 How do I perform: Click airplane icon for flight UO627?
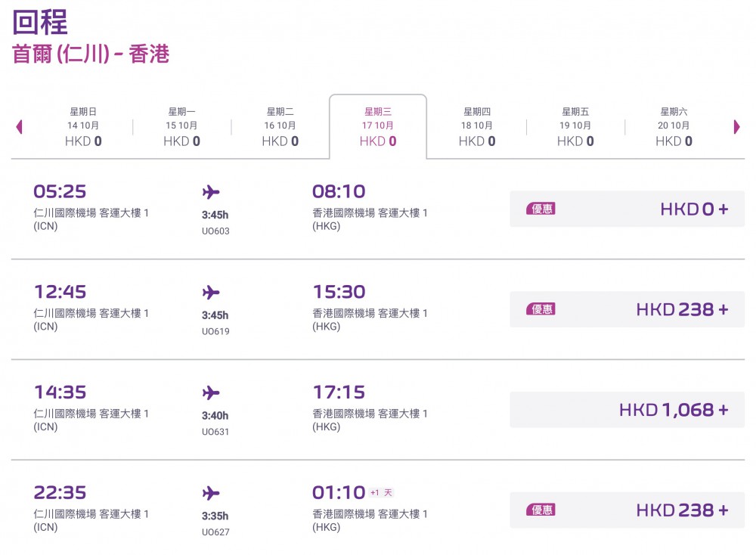(x=211, y=494)
